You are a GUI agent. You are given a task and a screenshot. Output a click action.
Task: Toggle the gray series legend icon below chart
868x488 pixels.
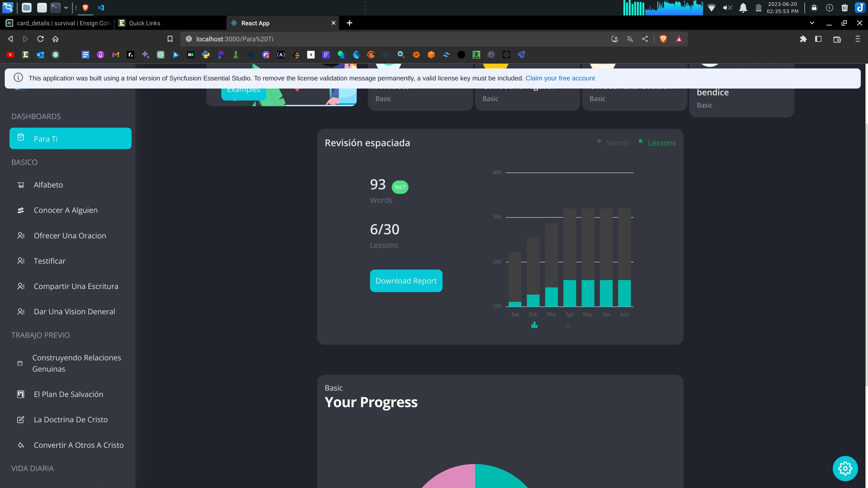[568, 325]
